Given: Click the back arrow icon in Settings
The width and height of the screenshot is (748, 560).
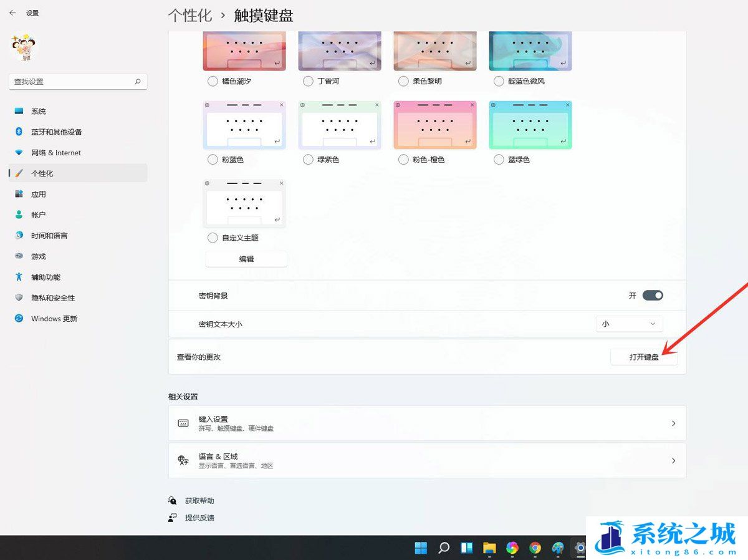Looking at the screenshot, I should pos(12,12).
